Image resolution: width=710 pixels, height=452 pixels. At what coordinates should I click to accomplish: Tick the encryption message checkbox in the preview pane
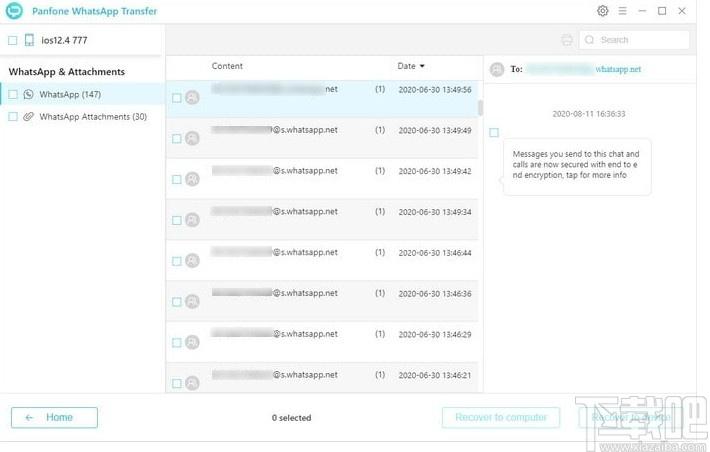pyautogui.click(x=494, y=133)
